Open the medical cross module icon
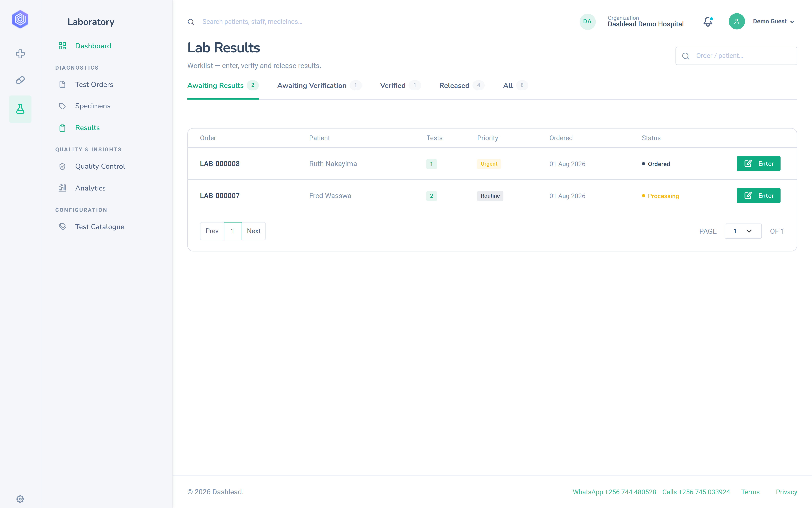This screenshot has height=508, width=812. [x=20, y=54]
